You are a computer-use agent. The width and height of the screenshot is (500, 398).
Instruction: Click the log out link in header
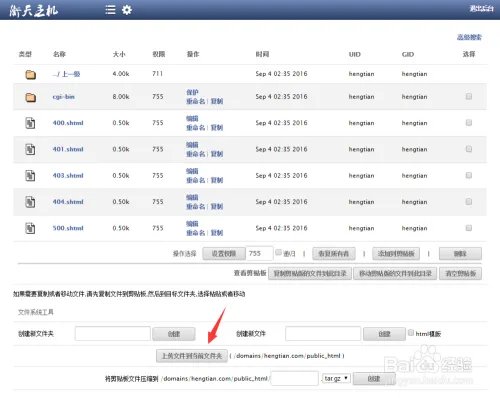point(481,9)
